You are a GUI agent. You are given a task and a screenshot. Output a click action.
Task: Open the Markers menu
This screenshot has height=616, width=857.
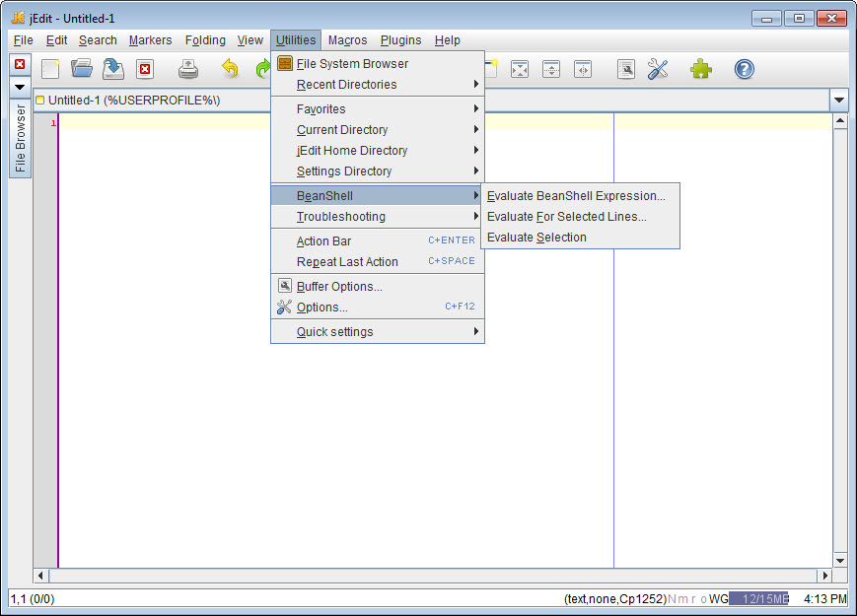150,40
